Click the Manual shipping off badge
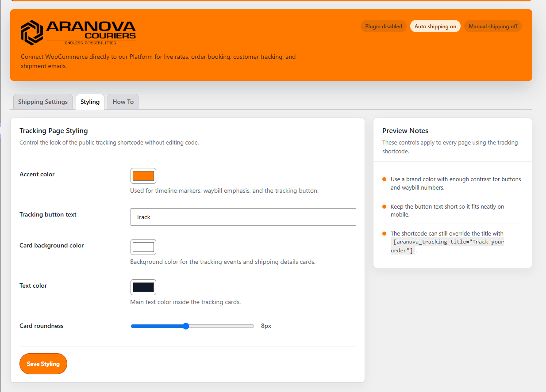 click(x=493, y=27)
